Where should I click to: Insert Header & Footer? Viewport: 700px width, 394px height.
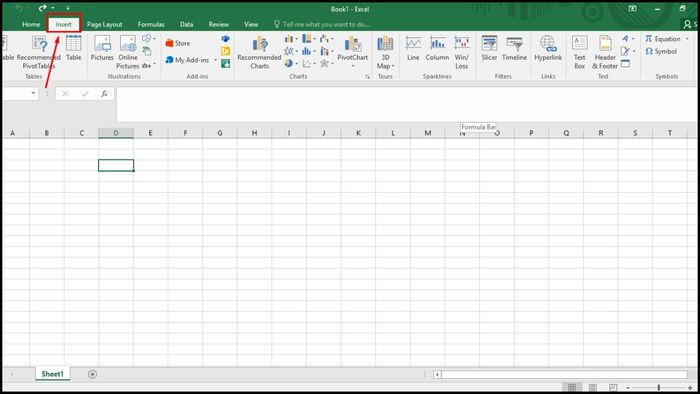click(605, 53)
